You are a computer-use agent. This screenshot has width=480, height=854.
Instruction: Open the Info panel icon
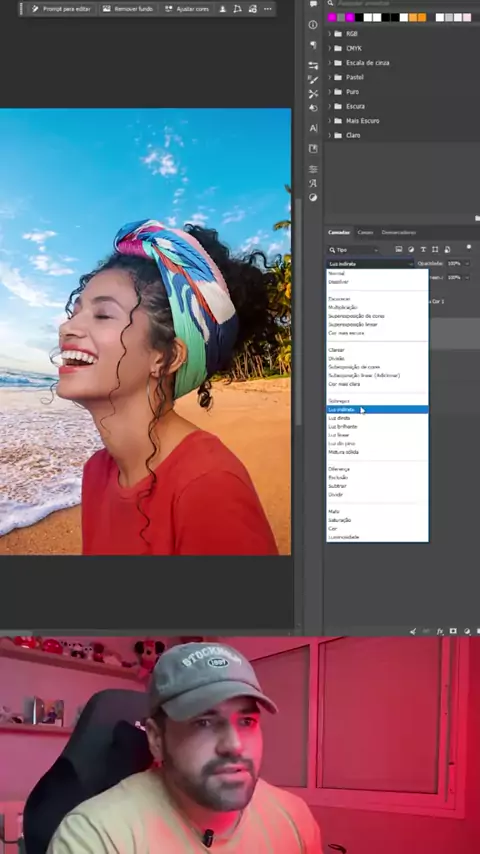point(313,25)
